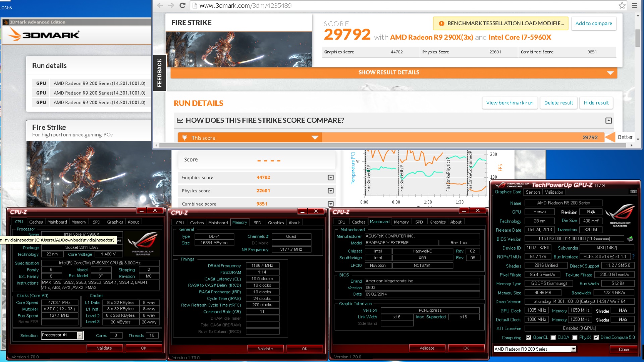Click OK in CPU-Z Mainboard window
The image size is (644, 362).
point(466,348)
